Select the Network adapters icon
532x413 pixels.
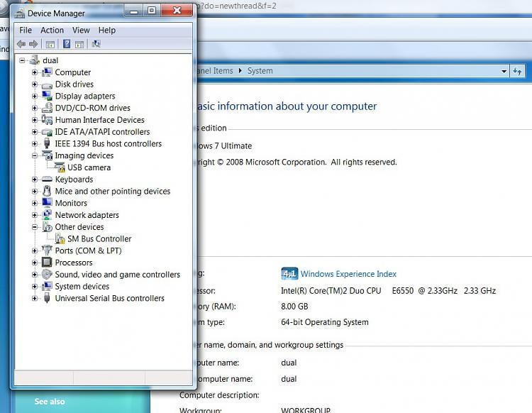47,215
